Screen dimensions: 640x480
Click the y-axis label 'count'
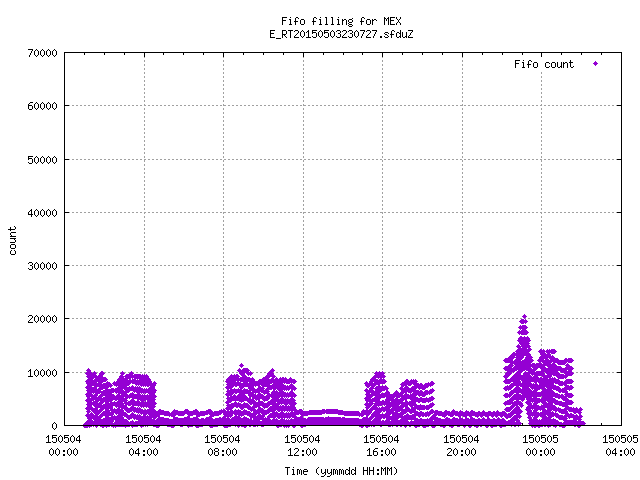[12, 241]
